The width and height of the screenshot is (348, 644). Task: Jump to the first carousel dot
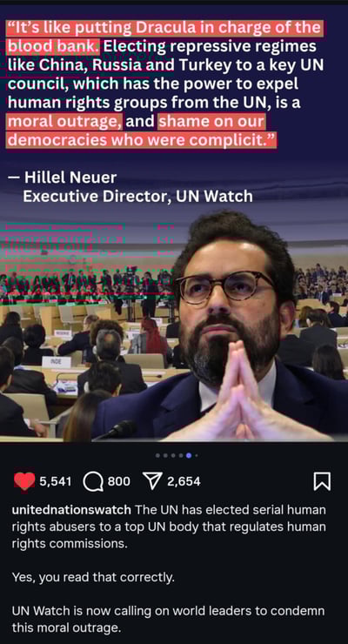[157, 455]
